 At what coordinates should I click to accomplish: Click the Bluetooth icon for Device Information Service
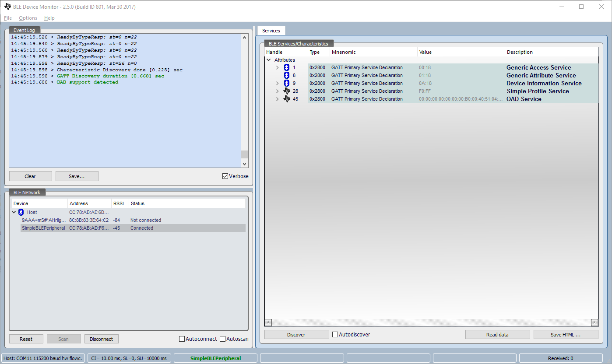(x=287, y=83)
